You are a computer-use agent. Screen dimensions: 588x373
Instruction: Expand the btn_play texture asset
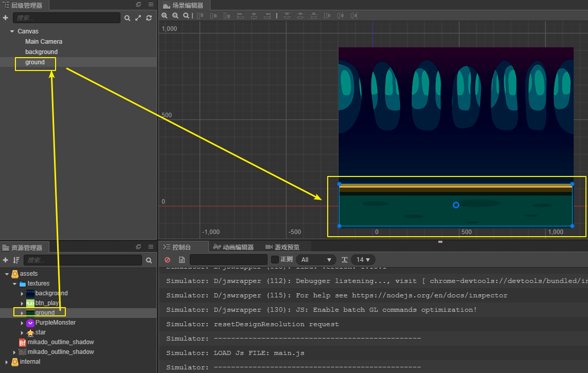click(x=22, y=303)
